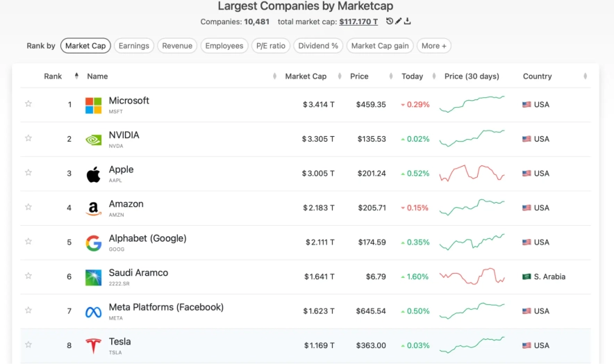
Task: Switch ranking to Dividend %
Action: pyautogui.click(x=319, y=46)
